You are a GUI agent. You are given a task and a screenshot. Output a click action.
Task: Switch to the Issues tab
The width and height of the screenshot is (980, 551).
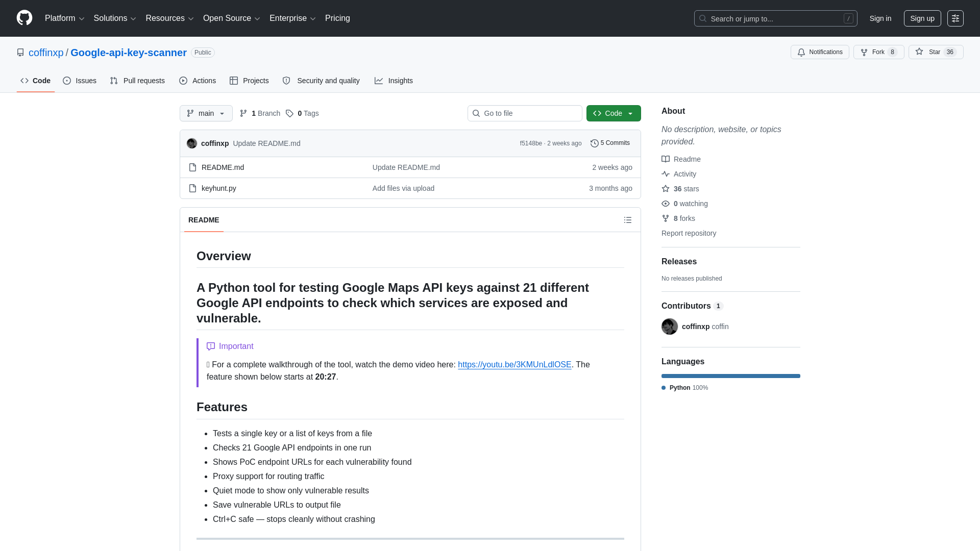coord(80,81)
